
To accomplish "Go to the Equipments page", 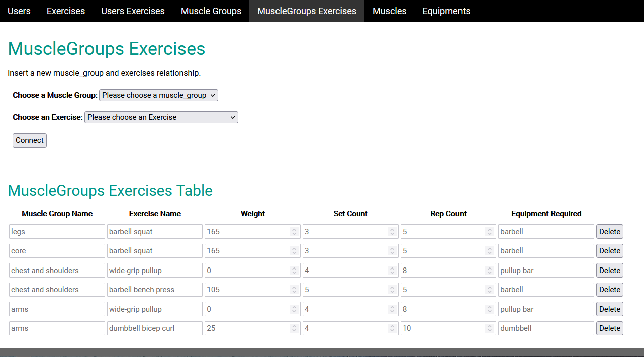I will [x=446, y=11].
